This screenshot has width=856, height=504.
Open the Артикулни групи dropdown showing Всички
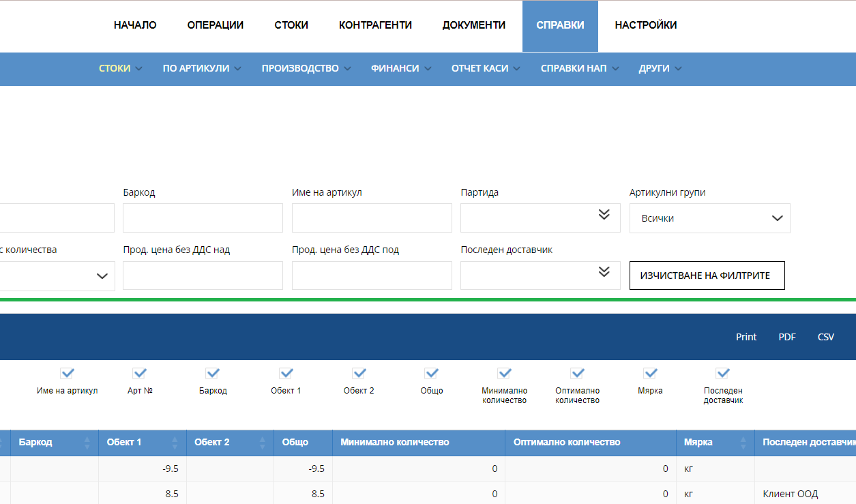pos(709,218)
